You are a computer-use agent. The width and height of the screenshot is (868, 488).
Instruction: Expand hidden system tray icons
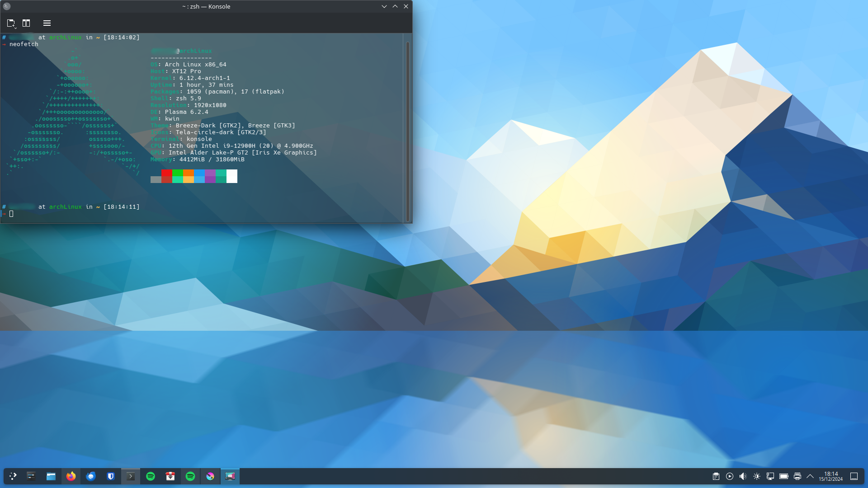click(810, 476)
